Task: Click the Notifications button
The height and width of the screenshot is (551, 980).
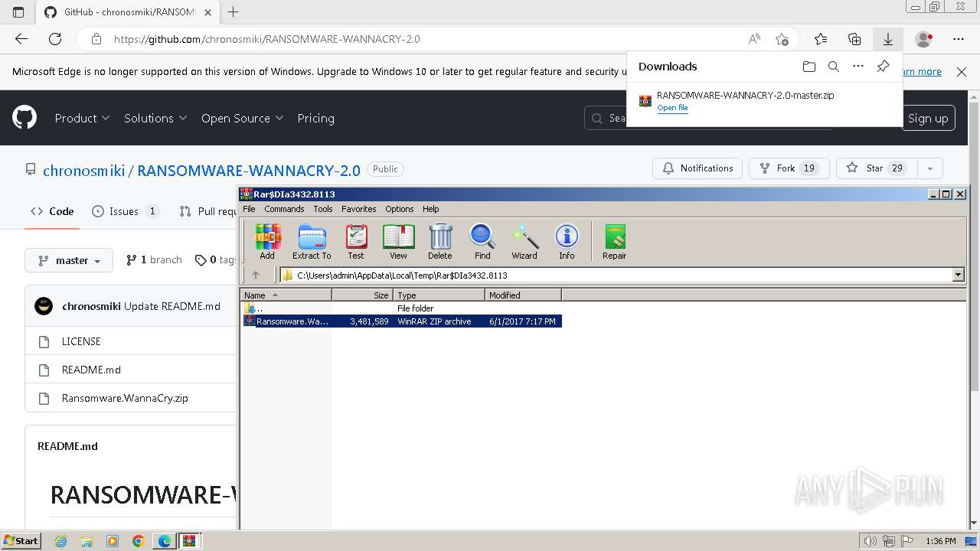Action: (x=697, y=168)
